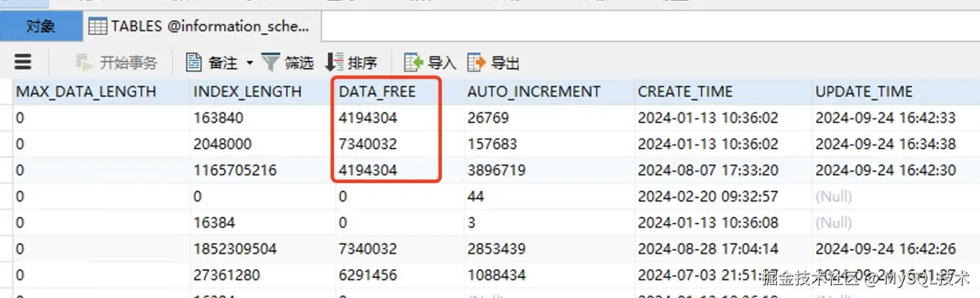The image size is (980, 298).
Task: Click the 开始事务 begin transaction icon
Action: tap(84, 63)
